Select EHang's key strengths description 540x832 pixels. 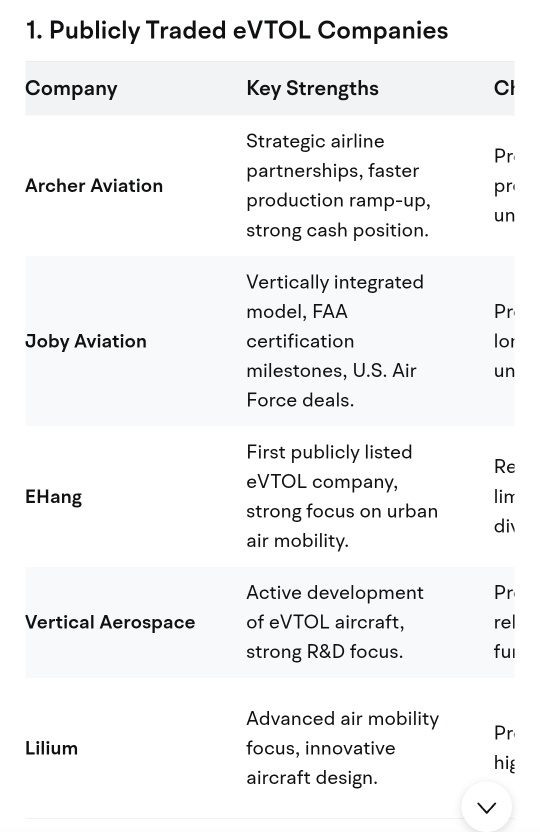click(342, 497)
